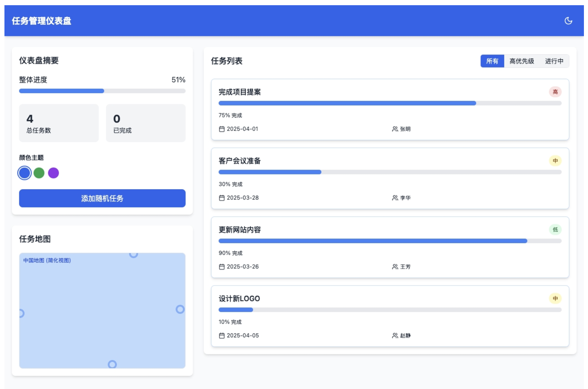
Task: Select the blue color theme swatch
Action: click(24, 173)
